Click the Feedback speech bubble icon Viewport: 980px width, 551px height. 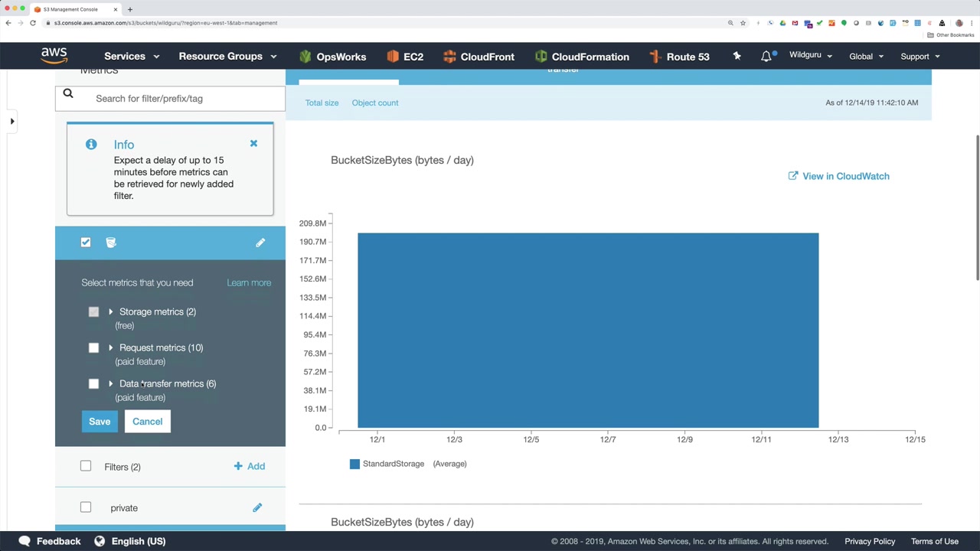(x=24, y=541)
